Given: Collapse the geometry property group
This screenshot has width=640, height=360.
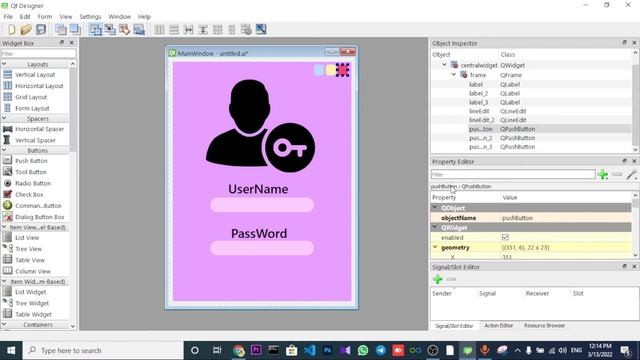Looking at the screenshot, I should point(435,247).
